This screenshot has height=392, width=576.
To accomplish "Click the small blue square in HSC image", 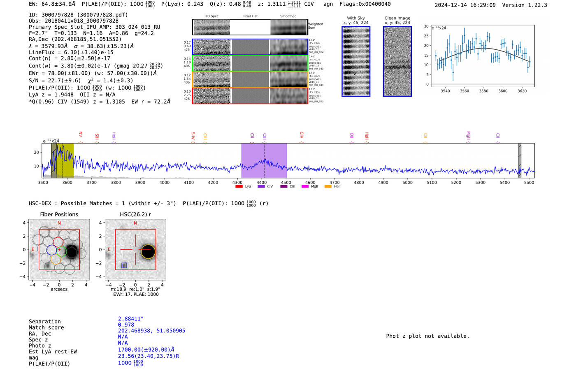I will 124,265.
